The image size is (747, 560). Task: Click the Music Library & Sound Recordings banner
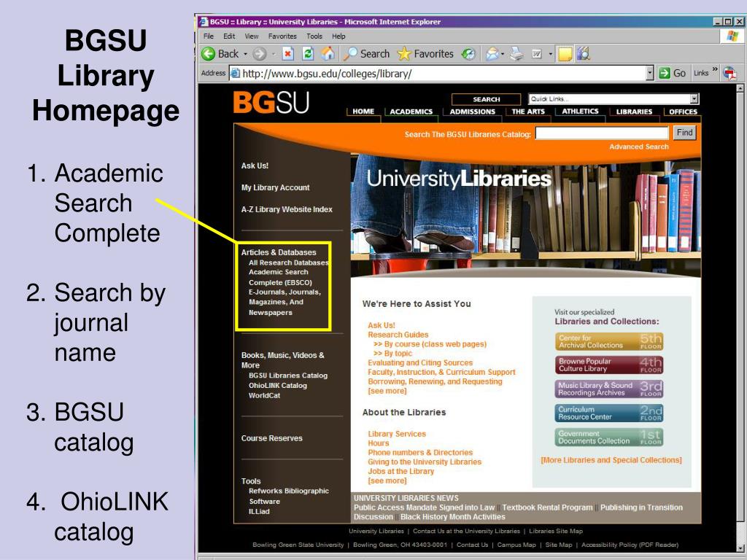coord(609,389)
